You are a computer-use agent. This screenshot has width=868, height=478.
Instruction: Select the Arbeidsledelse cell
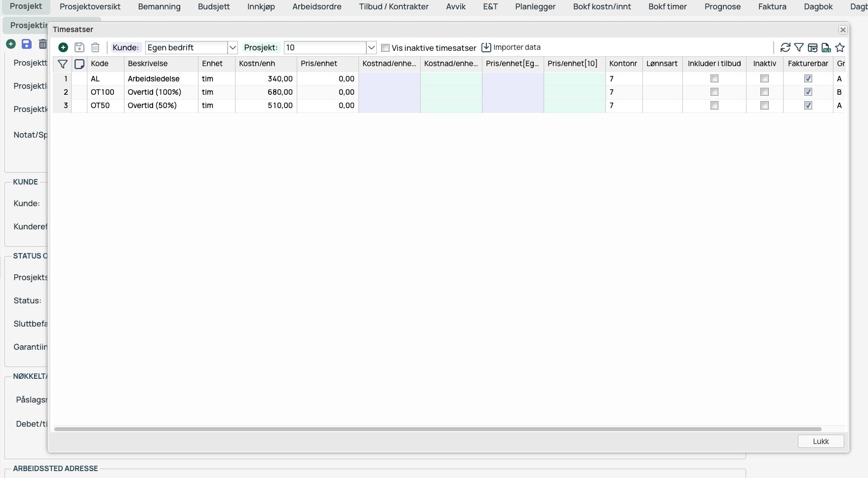click(x=161, y=78)
